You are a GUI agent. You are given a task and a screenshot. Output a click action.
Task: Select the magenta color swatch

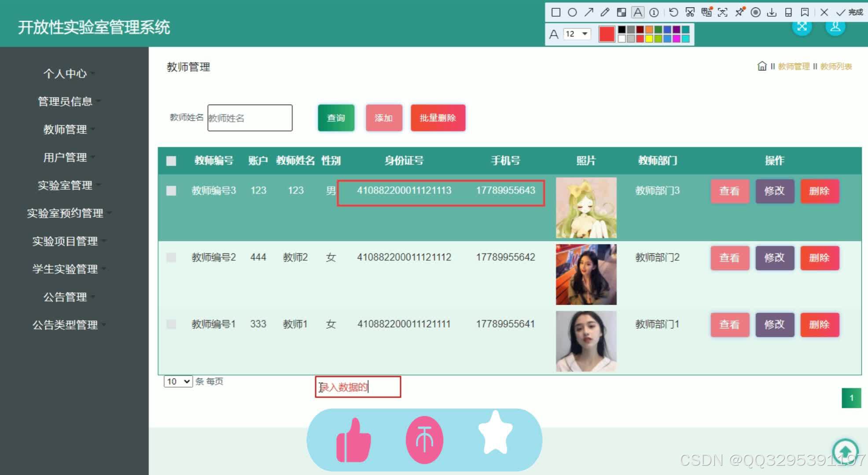click(x=677, y=39)
